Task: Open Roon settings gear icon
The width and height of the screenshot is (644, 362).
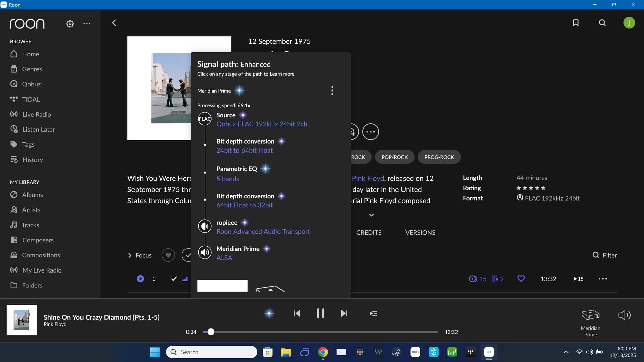Action: pyautogui.click(x=70, y=24)
